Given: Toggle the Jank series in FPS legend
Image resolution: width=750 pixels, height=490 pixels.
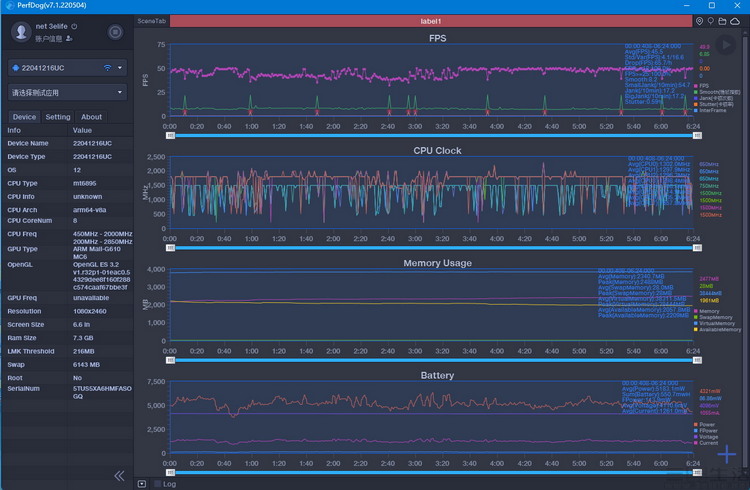Looking at the screenshot, I should click(713, 98).
